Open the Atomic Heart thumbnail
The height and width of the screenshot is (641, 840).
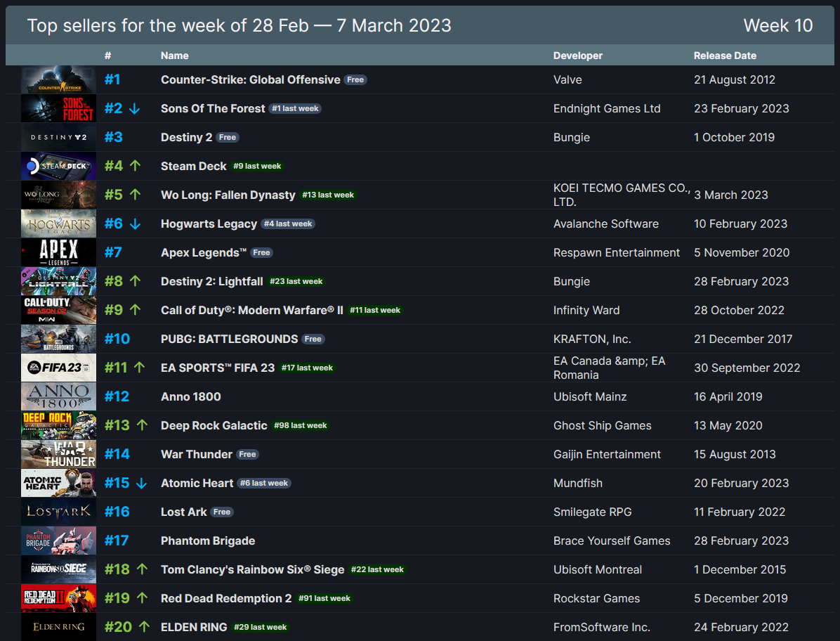coord(58,483)
